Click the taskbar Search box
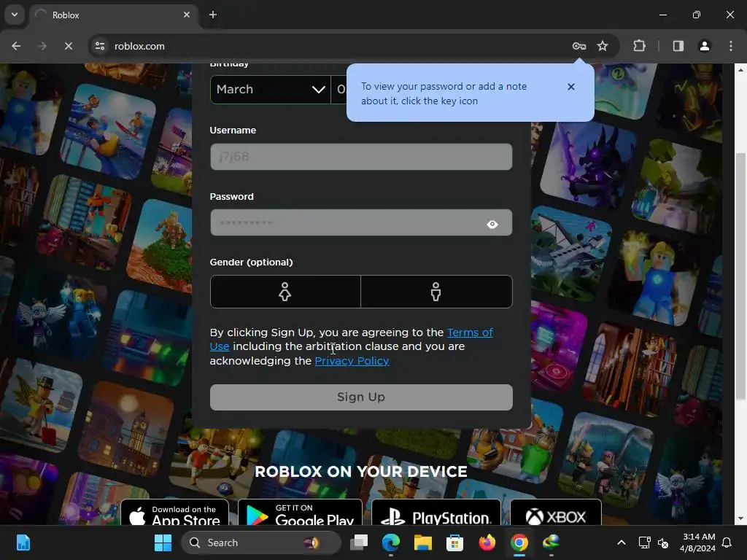 (x=261, y=542)
